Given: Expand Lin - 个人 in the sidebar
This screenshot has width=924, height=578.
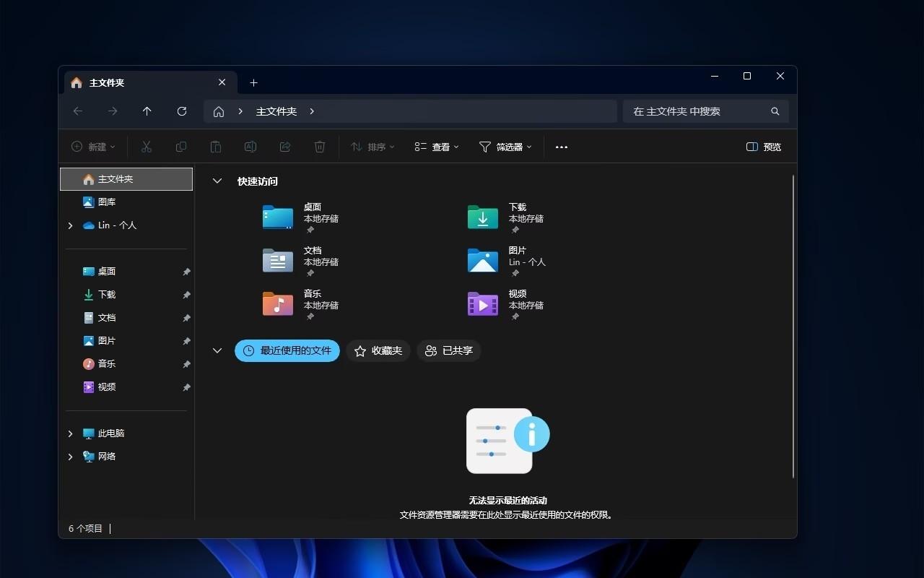Looking at the screenshot, I should 70,225.
